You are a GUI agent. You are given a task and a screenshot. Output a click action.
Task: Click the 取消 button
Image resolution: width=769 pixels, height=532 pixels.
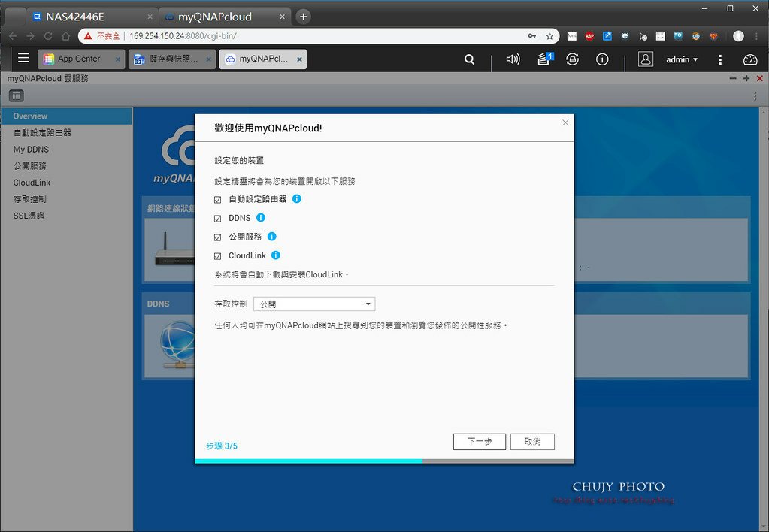coord(532,441)
